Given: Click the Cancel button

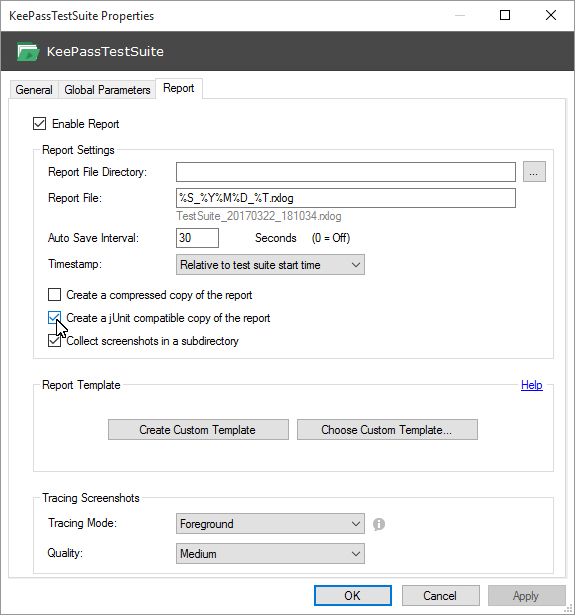Looking at the screenshot, I should [440, 595].
